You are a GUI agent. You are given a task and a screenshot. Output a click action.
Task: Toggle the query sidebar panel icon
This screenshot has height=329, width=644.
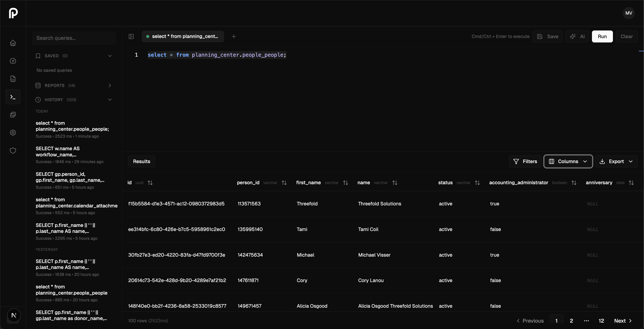click(x=131, y=36)
